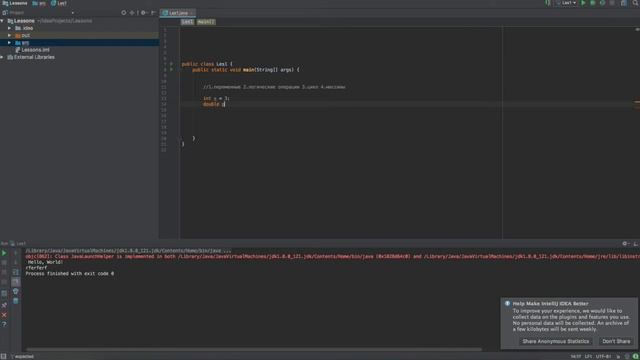Expand the out folder
Image resolution: width=640 pixels, height=360 pixels.
pos(9,36)
